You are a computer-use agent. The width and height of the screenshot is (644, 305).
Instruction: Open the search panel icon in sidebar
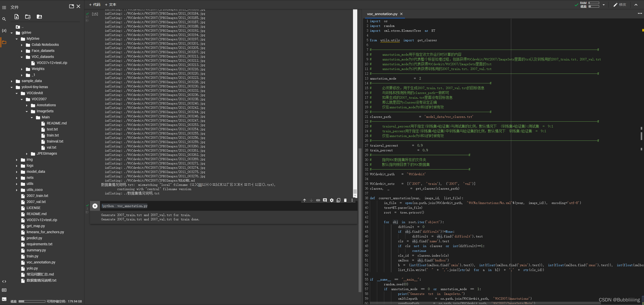(4, 19)
